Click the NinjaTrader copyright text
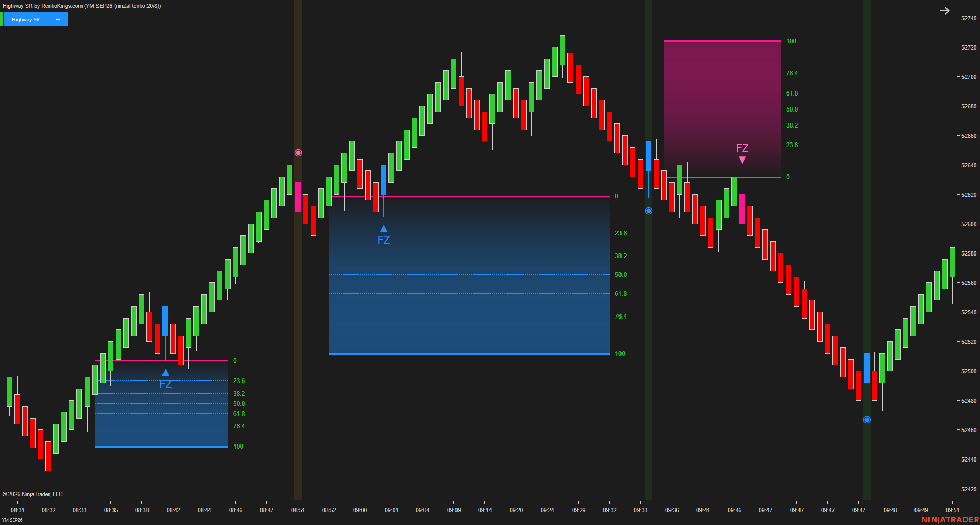The width and height of the screenshot is (980, 525). (x=32, y=494)
